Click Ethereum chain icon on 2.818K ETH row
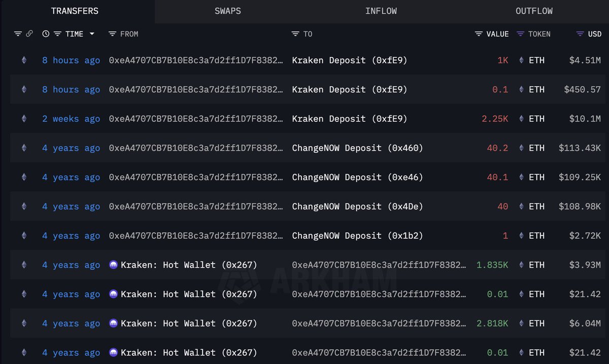 tap(24, 323)
